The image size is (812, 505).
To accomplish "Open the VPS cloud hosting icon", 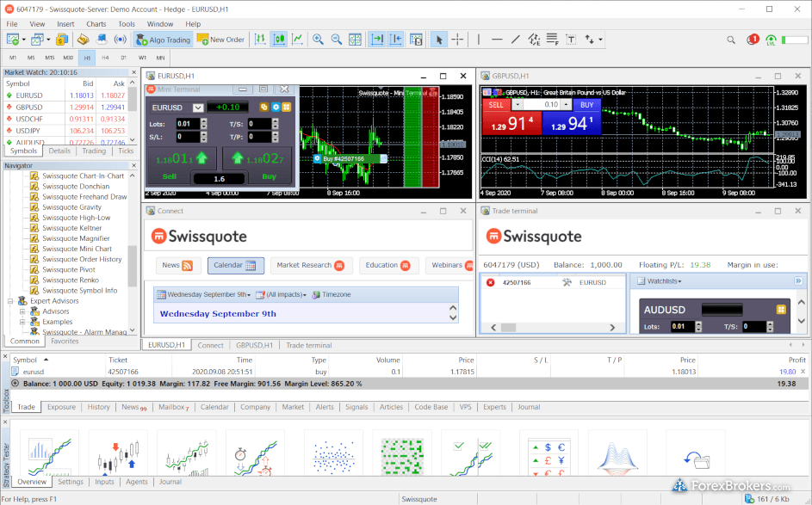I will 102,40.
